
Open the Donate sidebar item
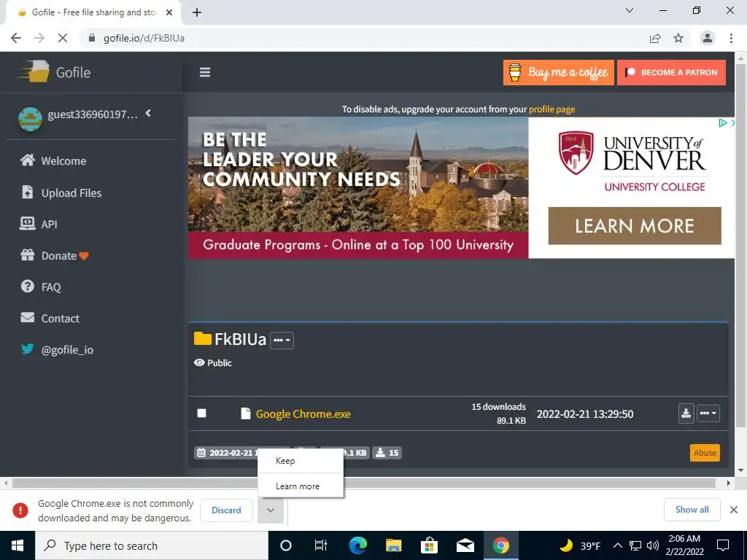pyautogui.click(x=54, y=256)
